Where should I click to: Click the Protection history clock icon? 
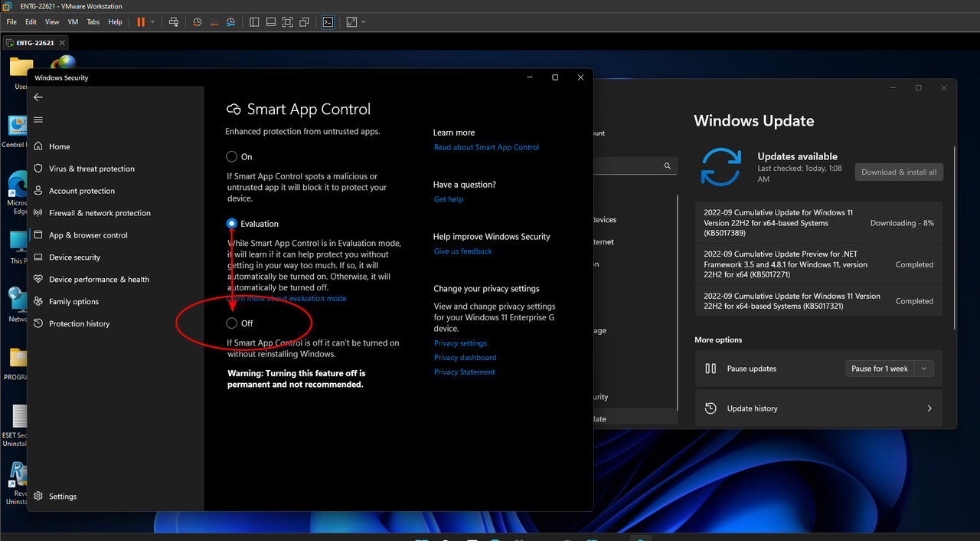click(38, 323)
